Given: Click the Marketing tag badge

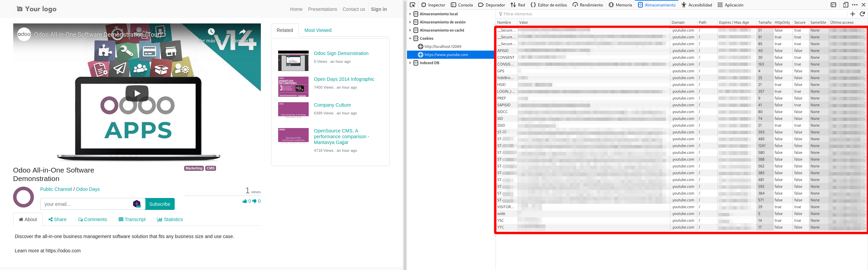Looking at the screenshot, I should click(x=194, y=168).
